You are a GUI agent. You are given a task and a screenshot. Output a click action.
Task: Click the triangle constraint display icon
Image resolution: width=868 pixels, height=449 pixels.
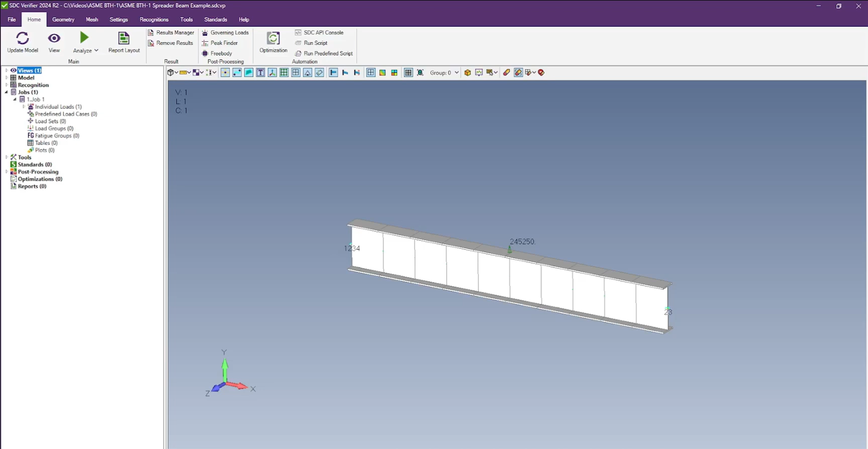coord(307,72)
